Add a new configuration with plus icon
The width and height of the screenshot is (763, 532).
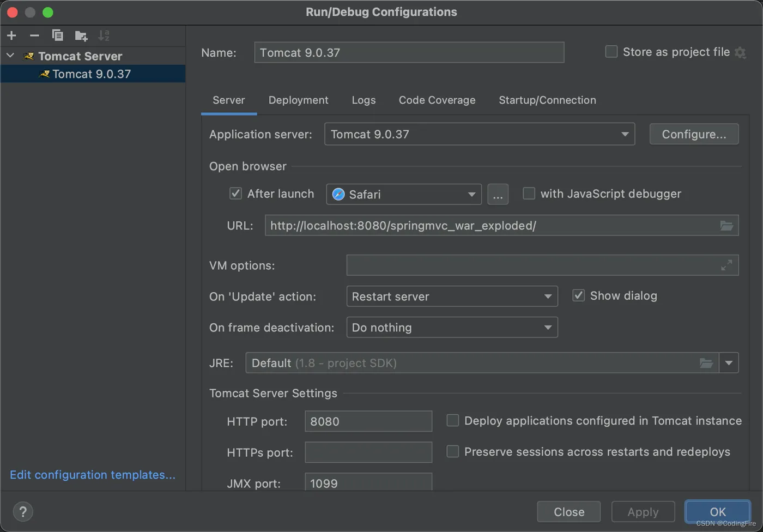11,35
